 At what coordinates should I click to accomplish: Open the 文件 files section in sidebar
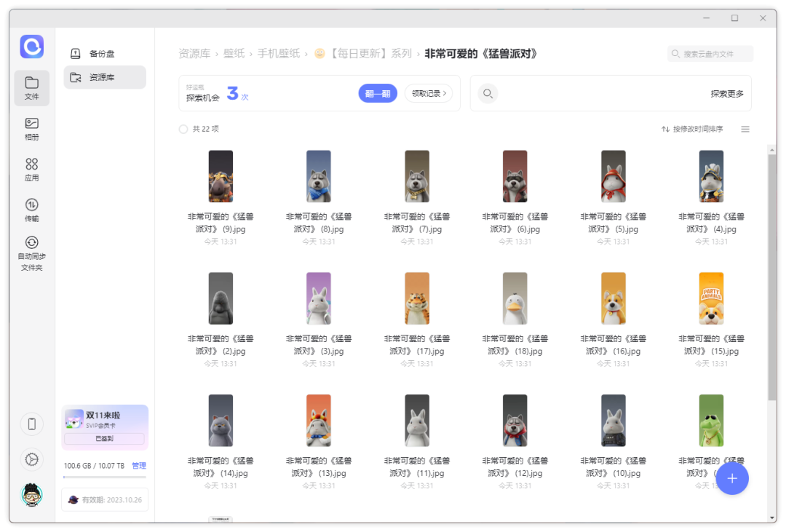(31, 88)
